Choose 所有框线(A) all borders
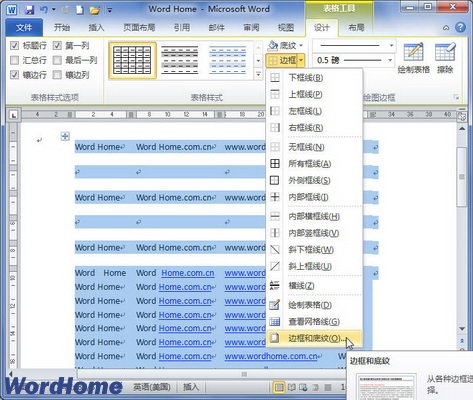473x400 pixels. [x=314, y=164]
